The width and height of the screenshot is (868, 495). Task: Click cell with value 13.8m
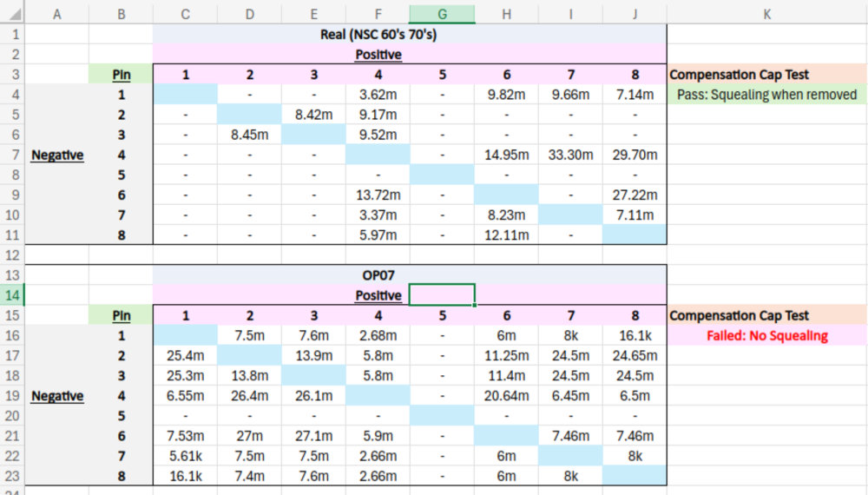tap(250, 375)
